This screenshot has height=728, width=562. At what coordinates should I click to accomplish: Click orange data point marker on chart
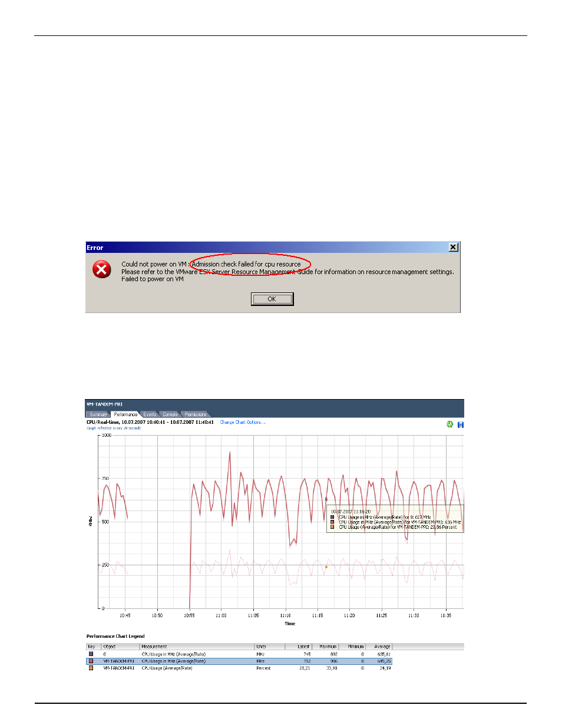pyautogui.click(x=326, y=567)
